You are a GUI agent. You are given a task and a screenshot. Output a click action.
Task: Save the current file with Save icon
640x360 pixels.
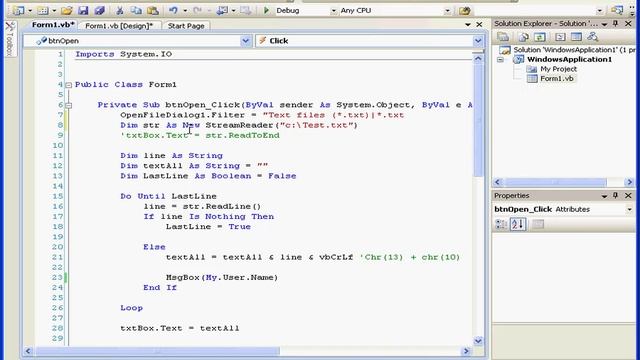(83, 11)
